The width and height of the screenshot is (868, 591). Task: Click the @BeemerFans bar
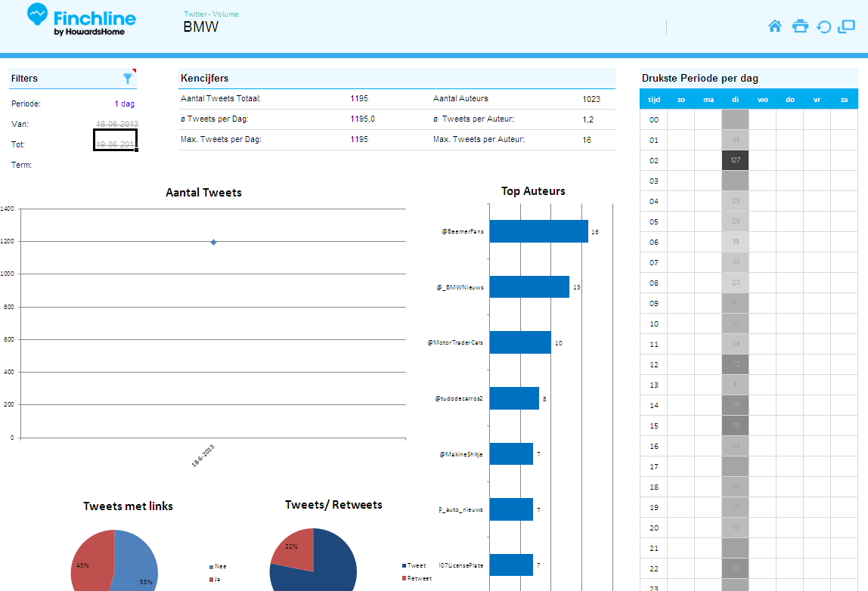(x=538, y=231)
